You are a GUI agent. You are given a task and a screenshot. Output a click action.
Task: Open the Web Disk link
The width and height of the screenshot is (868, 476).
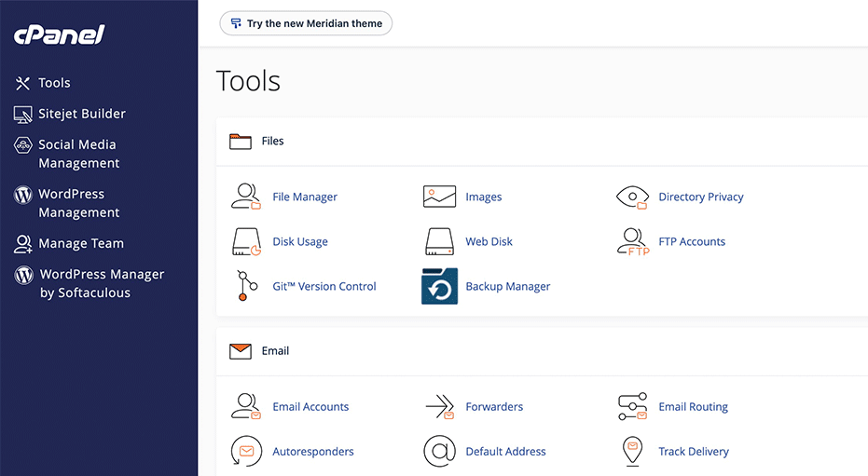click(489, 241)
